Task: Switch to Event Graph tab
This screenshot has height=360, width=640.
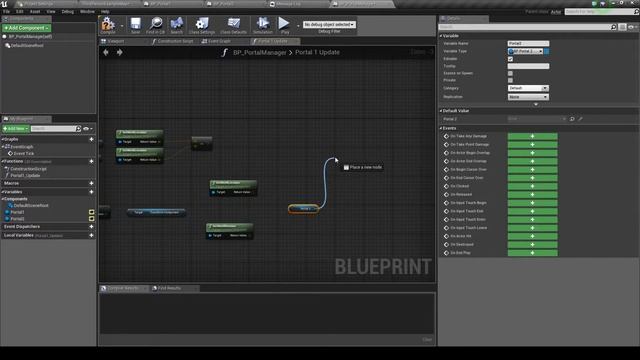Action: [219, 41]
